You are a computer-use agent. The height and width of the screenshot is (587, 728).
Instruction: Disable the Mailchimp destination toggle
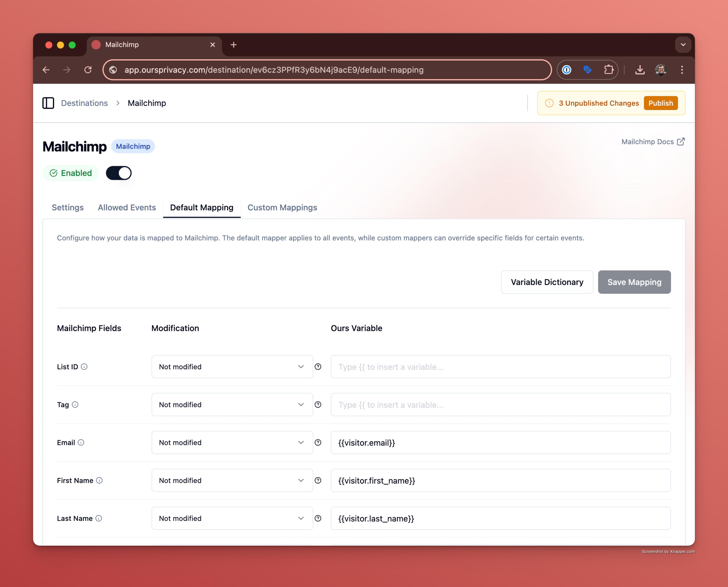tap(119, 173)
